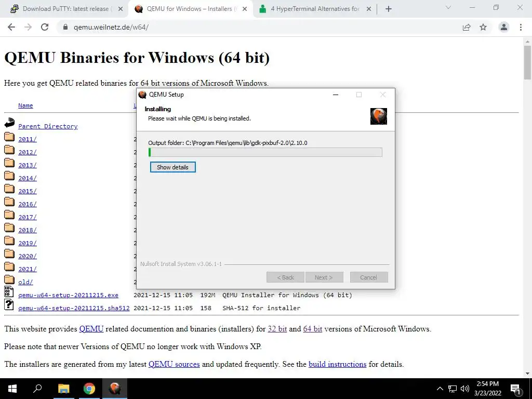Click the folder icon beside old/
The width and height of the screenshot is (532, 399).
(9, 280)
